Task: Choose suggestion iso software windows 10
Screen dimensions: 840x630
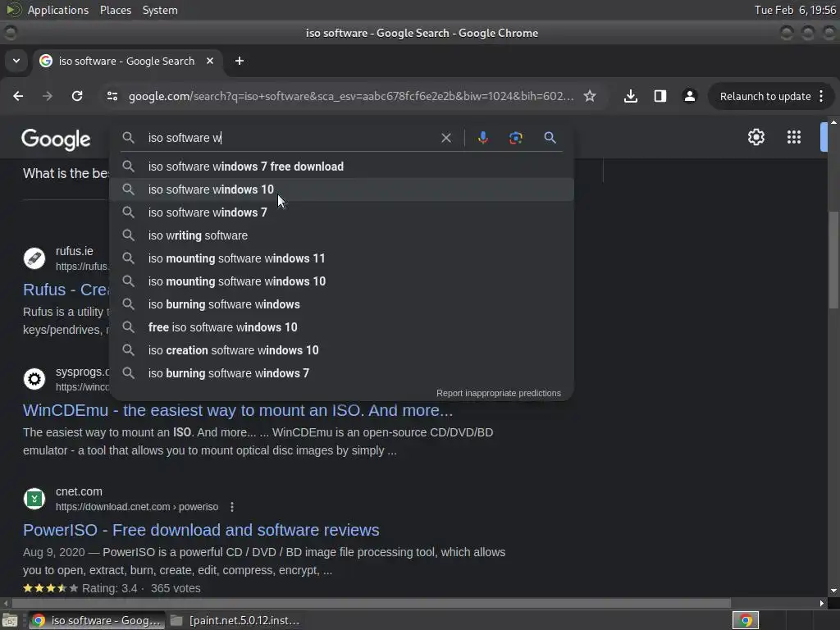Action: click(342, 189)
